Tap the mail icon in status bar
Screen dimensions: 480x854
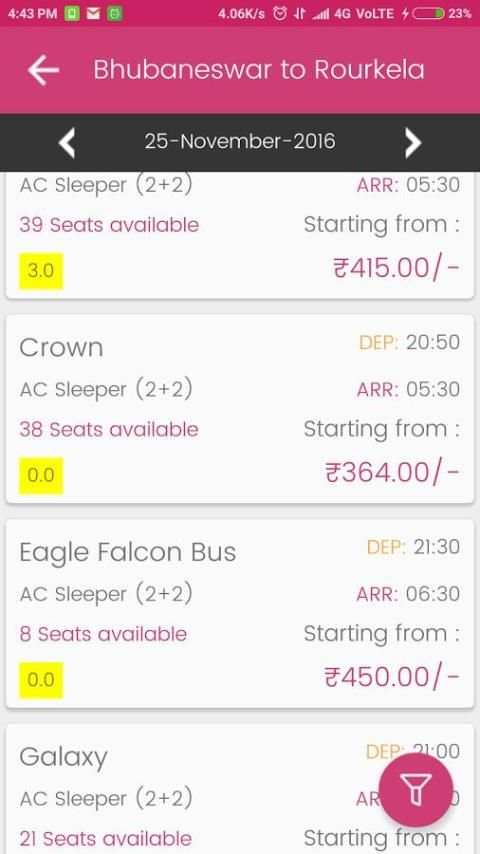tap(93, 14)
